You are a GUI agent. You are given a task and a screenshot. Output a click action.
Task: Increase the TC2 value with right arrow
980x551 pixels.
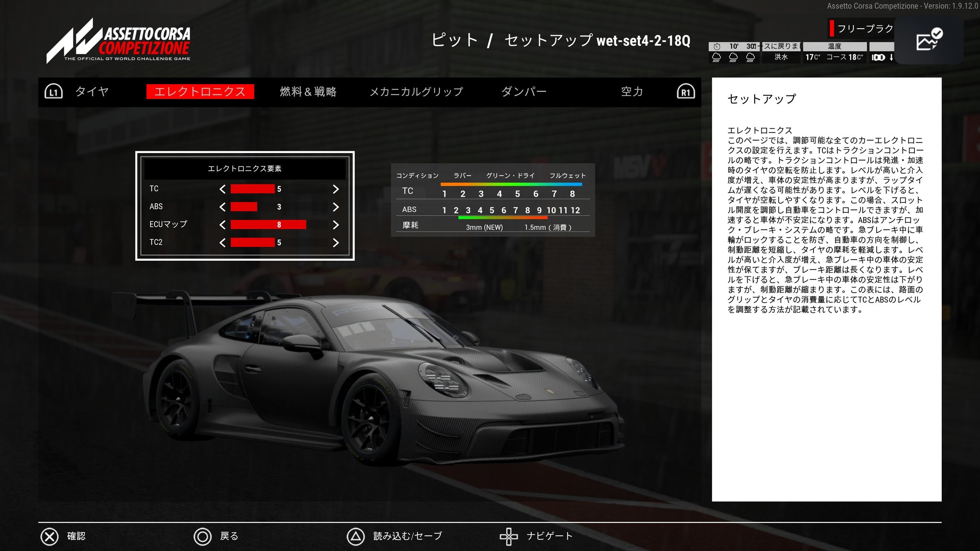[335, 242]
